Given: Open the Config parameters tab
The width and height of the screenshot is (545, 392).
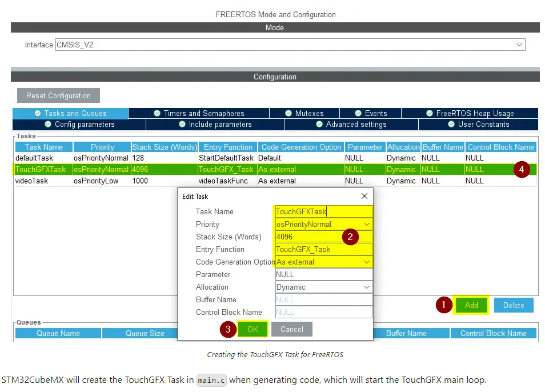Looking at the screenshot, I should tap(79, 125).
